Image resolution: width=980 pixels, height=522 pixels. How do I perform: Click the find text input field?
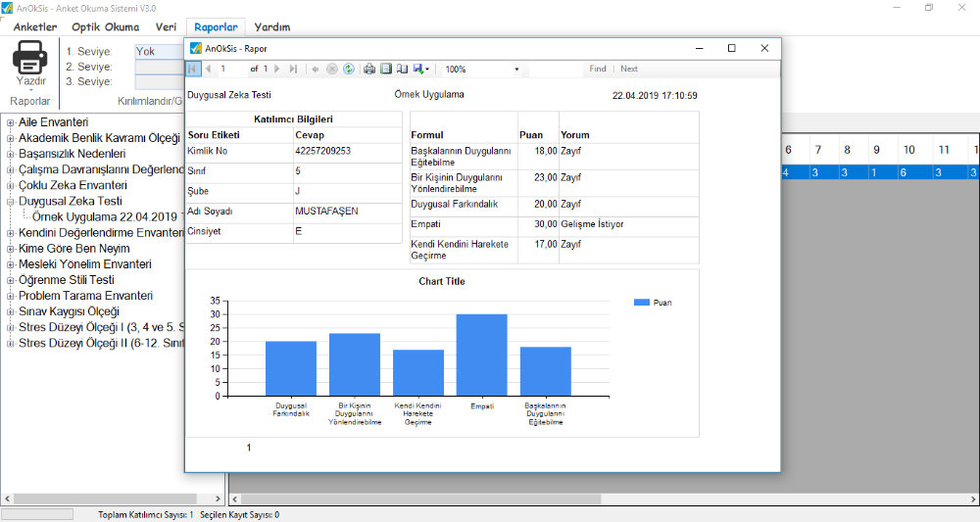click(556, 70)
